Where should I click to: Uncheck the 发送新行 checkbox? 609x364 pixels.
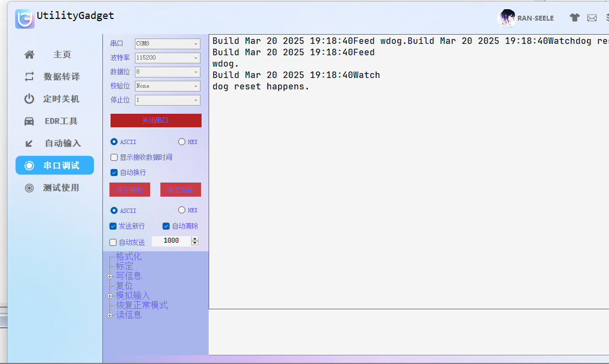point(113,226)
